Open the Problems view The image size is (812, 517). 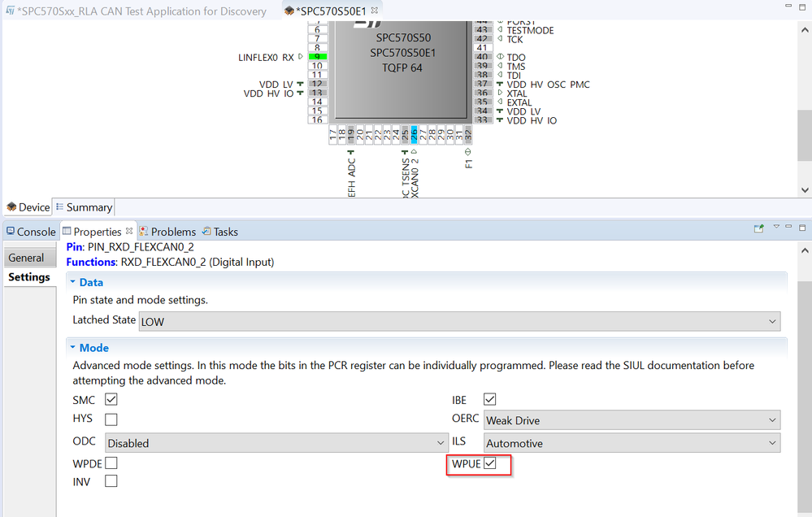[x=167, y=232]
